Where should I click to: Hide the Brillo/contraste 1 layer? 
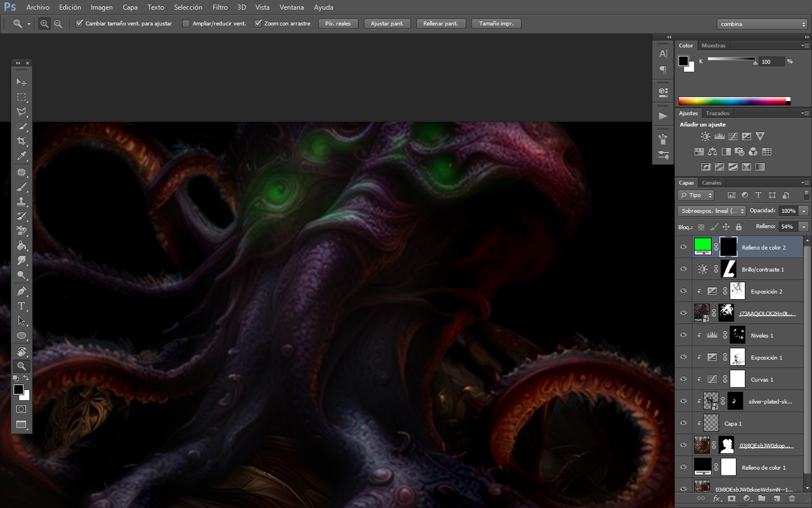(x=683, y=269)
